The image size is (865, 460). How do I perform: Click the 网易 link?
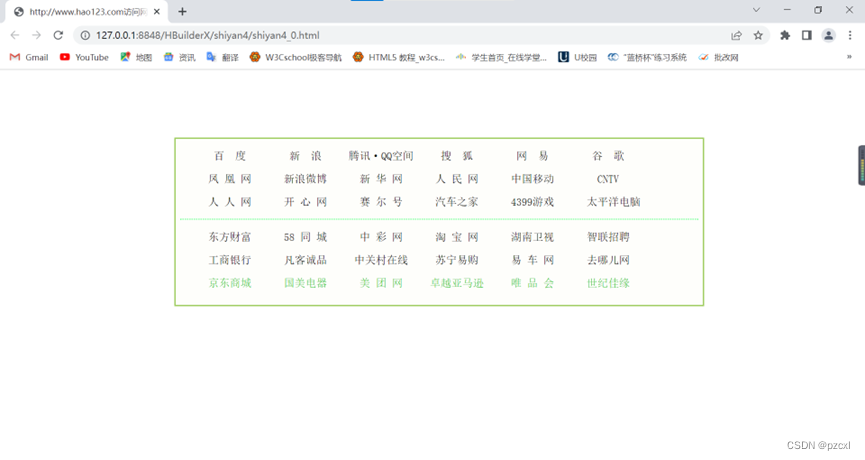coord(532,156)
